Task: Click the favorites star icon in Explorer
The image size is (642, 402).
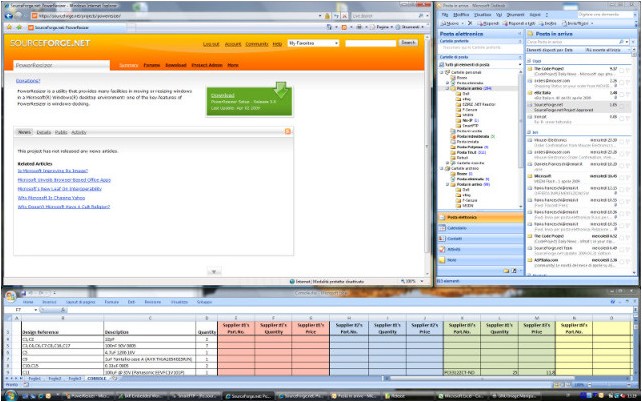Action: [9, 27]
